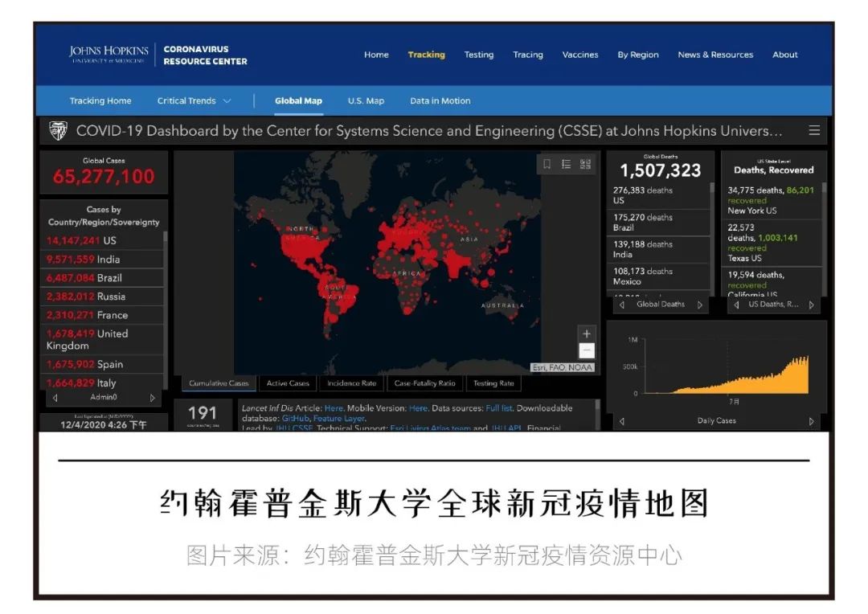
Task: Open the map legend list icon
Action: tap(566, 164)
